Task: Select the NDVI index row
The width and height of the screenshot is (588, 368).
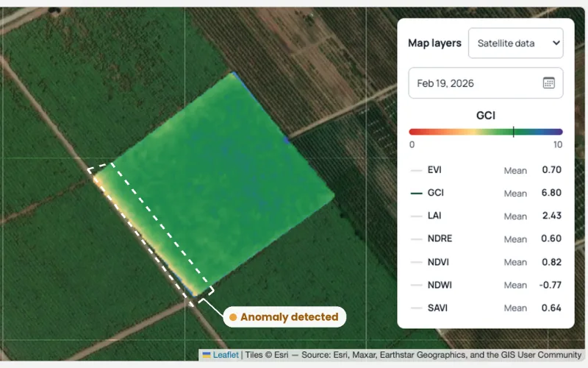Action: click(486, 262)
